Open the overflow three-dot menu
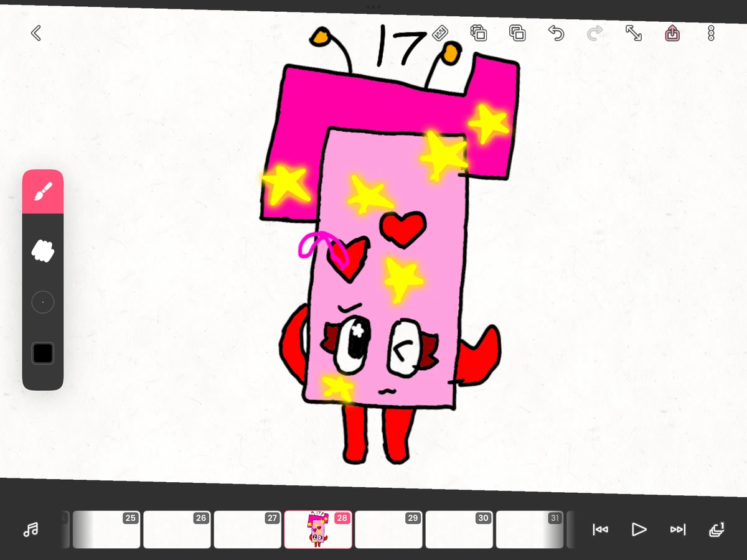Viewport: 747px width, 560px height. click(x=711, y=33)
